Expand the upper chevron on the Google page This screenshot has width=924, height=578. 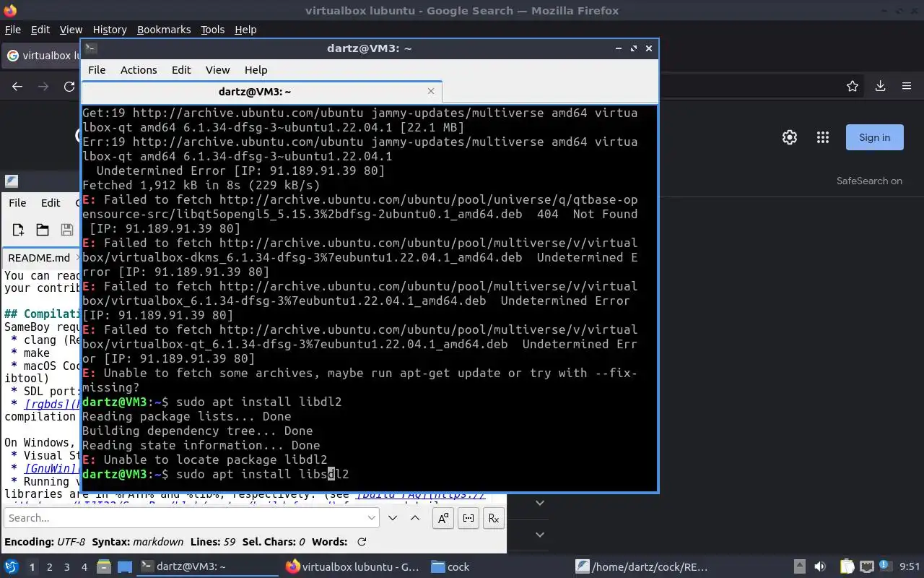point(539,503)
